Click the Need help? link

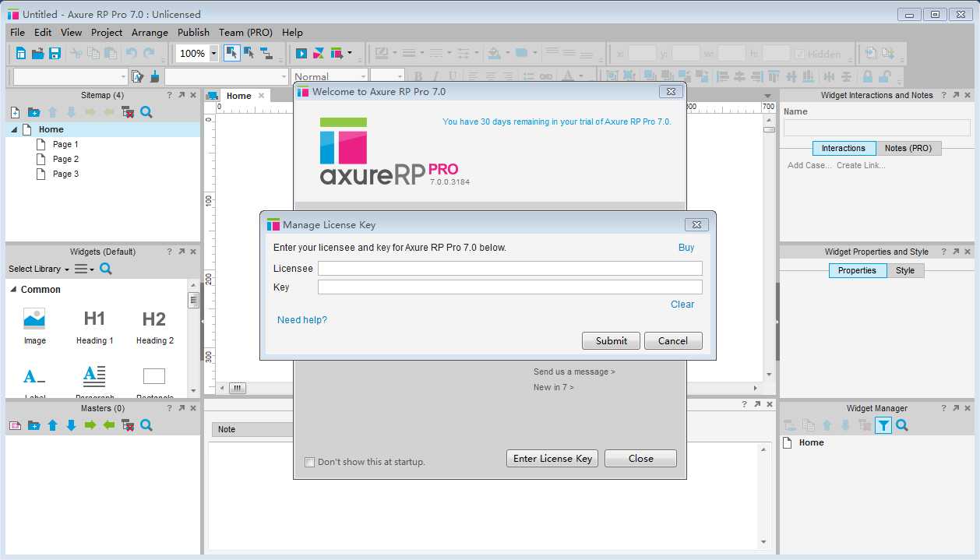[x=302, y=320]
